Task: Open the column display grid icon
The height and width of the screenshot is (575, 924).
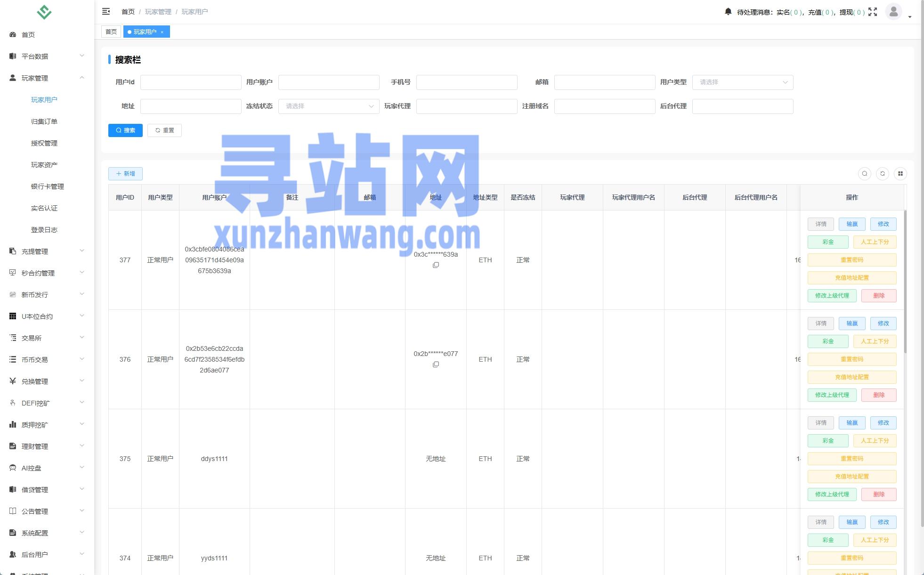Action: [900, 174]
